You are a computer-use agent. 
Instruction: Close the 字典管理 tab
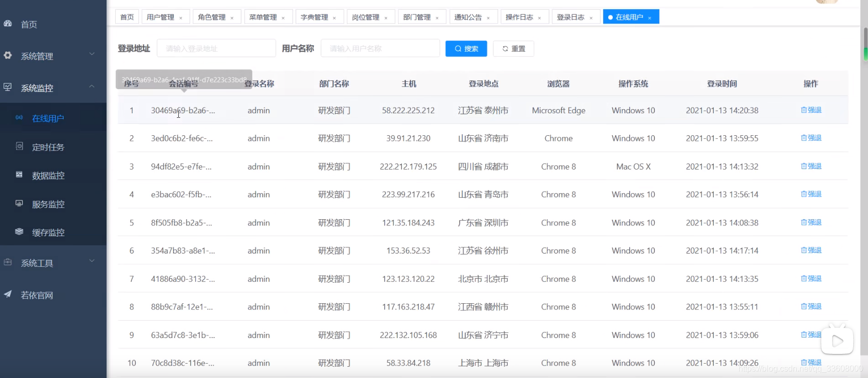point(335,18)
